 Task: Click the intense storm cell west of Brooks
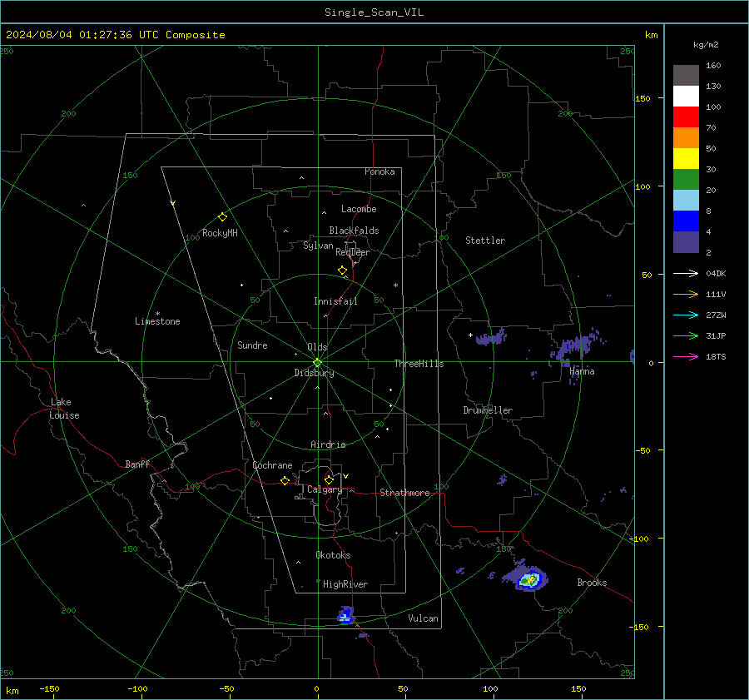530,580
